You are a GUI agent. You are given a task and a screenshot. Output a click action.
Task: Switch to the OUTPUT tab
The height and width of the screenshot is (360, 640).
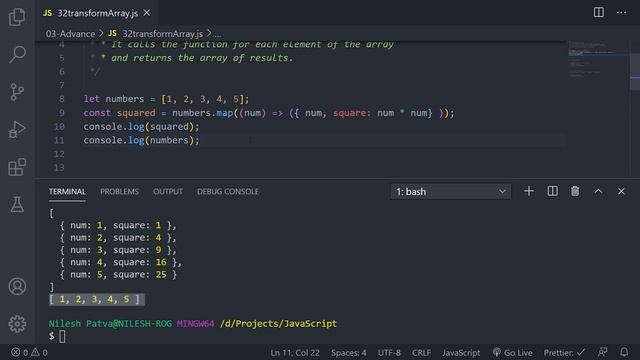[x=168, y=191]
